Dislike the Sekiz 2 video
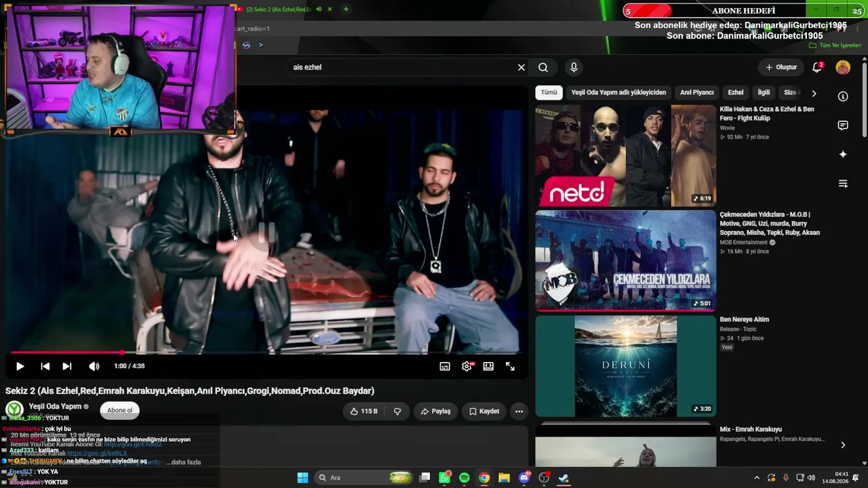868x488 pixels. point(397,411)
